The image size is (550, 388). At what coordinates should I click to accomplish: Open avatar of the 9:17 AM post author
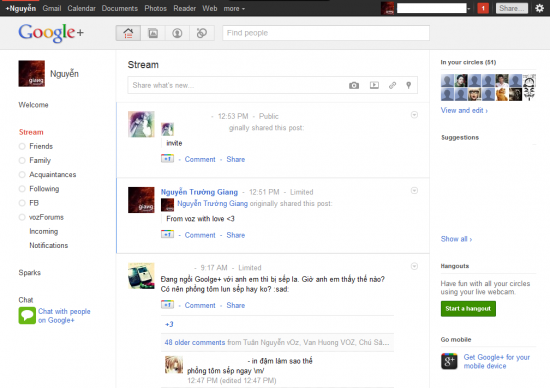click(141, 276)
